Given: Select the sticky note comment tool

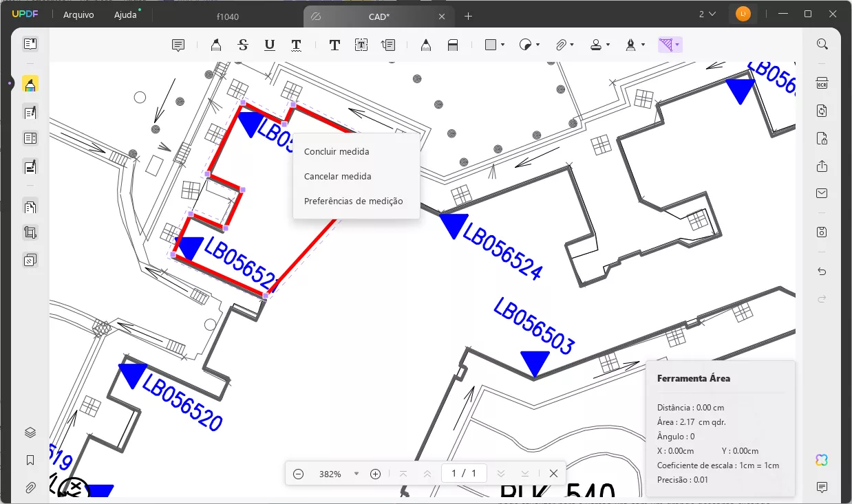Looking at the screenshot, I should 178,45.
